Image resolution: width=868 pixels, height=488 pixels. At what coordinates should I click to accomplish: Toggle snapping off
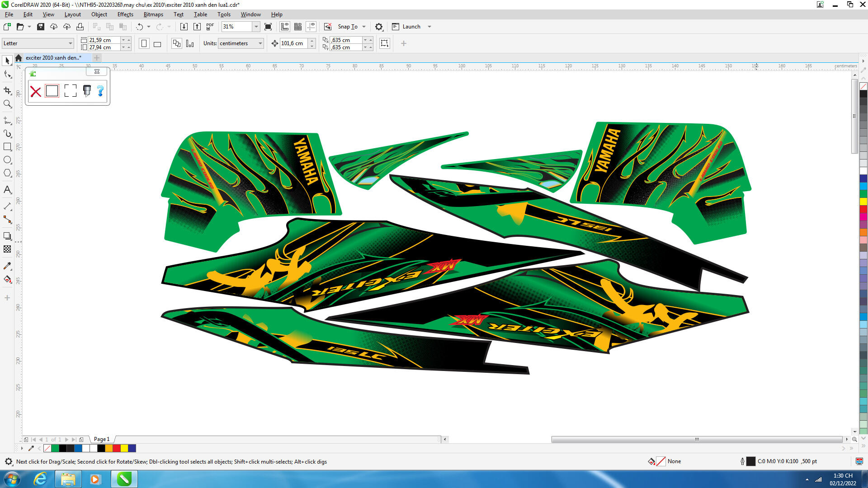(x=328, y=27)
